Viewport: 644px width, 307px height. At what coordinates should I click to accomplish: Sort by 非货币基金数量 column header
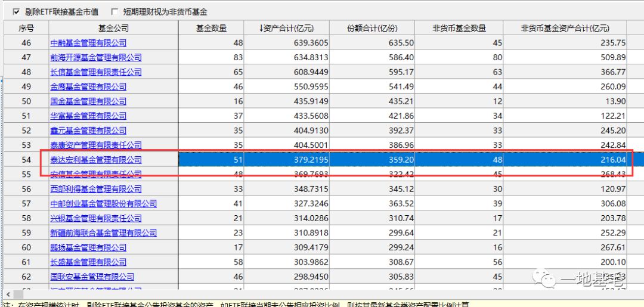pos(459,29)
